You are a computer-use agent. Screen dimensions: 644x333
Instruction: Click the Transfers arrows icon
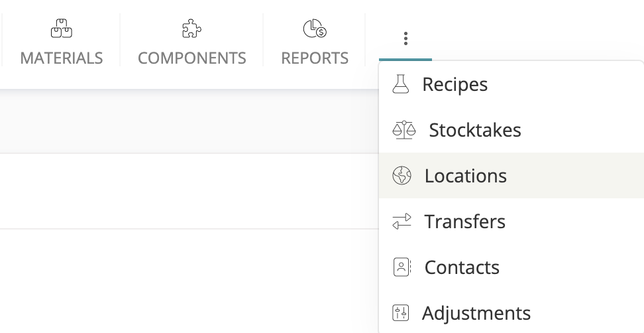(x=402, y=222)
